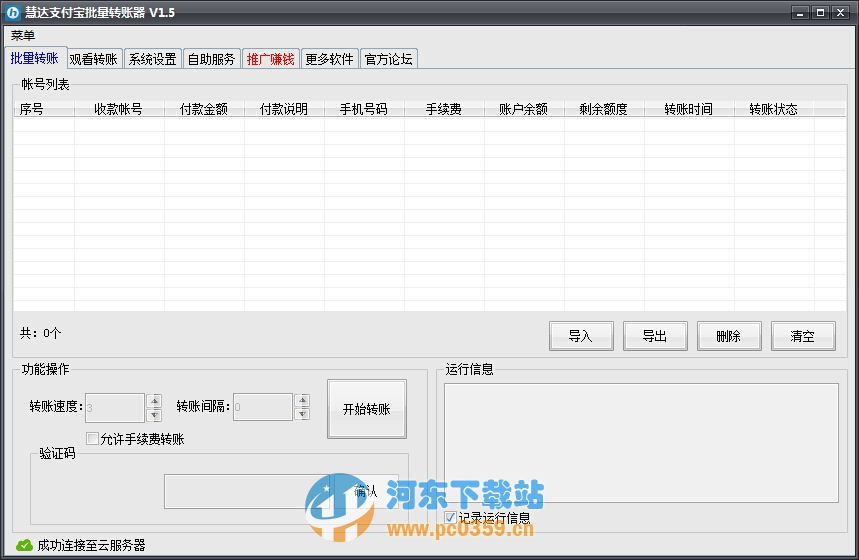Screen dimensions: 859x560
Task: Click the 转账时间 column header
Action: tap(689, 109)
